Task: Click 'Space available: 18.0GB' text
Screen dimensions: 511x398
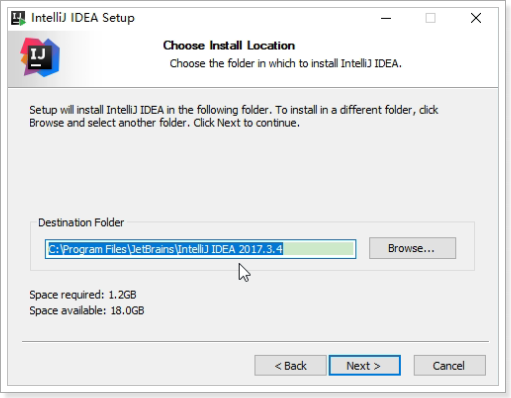Action: tap(87, 310)
